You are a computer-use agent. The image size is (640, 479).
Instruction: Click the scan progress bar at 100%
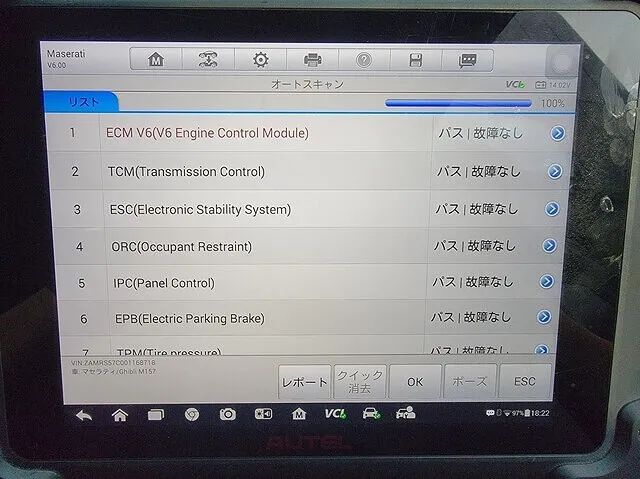click(x=458, y=103)
